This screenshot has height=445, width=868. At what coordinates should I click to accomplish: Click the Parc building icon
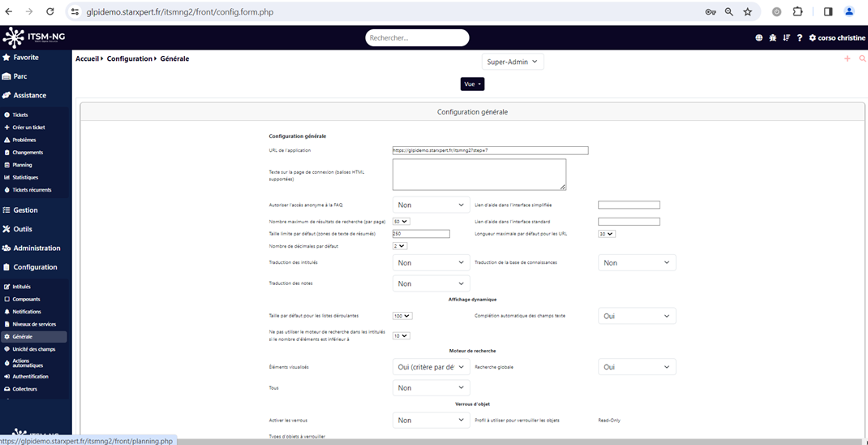(x=6, y=76)
